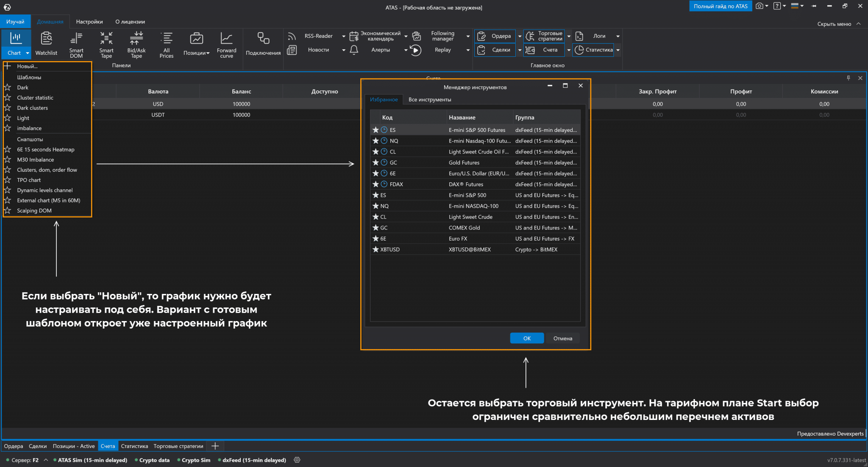Toggle favorite star for TPO chart snapshot
868x467 pixels.
pos(7,180)
